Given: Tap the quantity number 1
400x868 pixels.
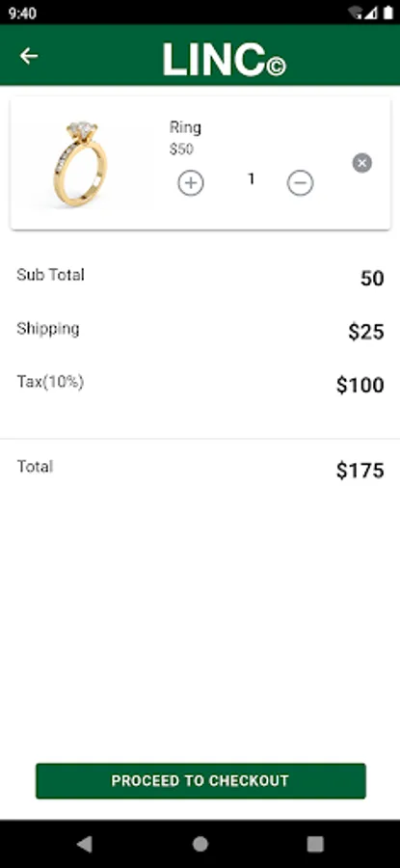Looking at the screenshot, I should 252,178.
